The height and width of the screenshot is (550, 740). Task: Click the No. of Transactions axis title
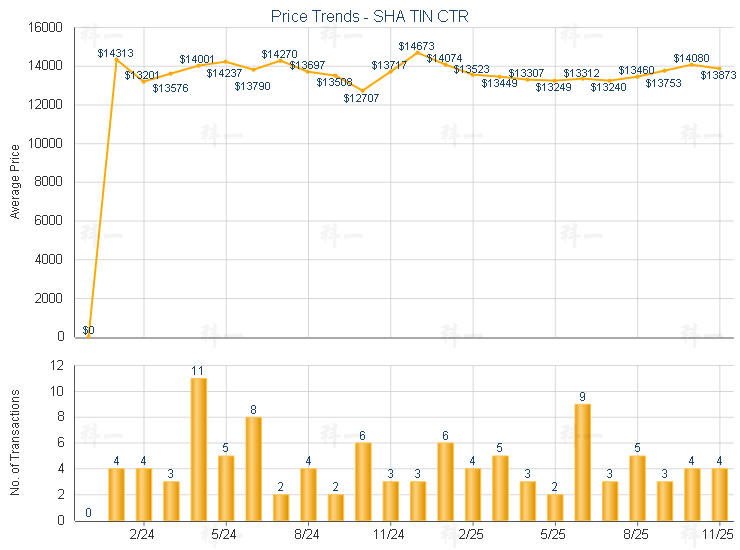click(x=14, y=443)
